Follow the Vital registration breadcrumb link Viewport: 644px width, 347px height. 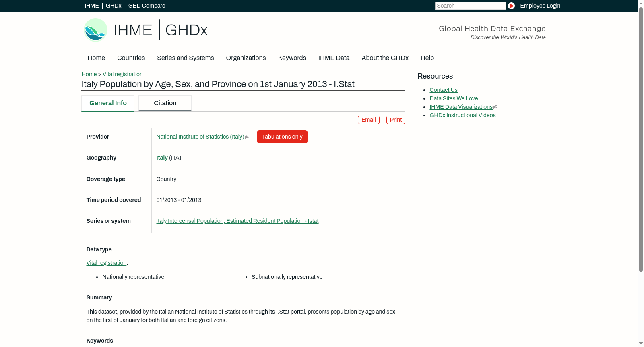pyautogui.click(x=123, y=75)
